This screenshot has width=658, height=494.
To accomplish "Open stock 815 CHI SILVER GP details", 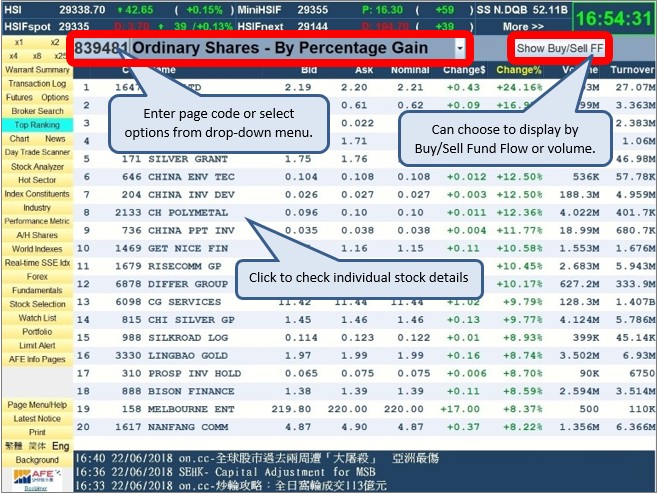I will (x=364, y=320).
